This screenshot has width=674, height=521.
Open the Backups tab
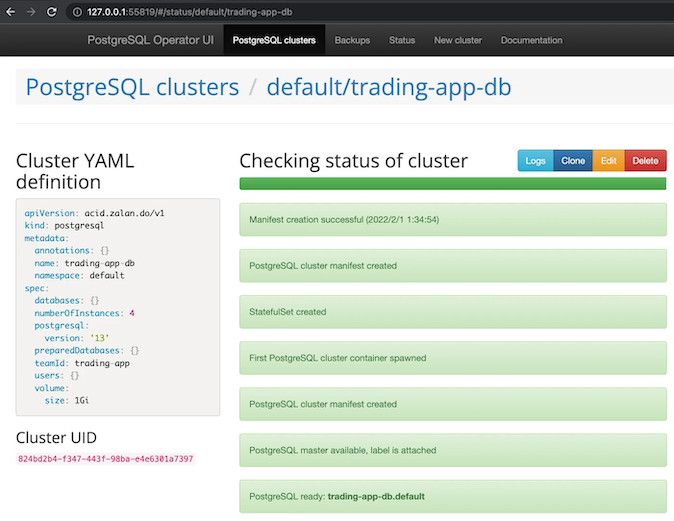pyautogui.click(x=352, y=40)
